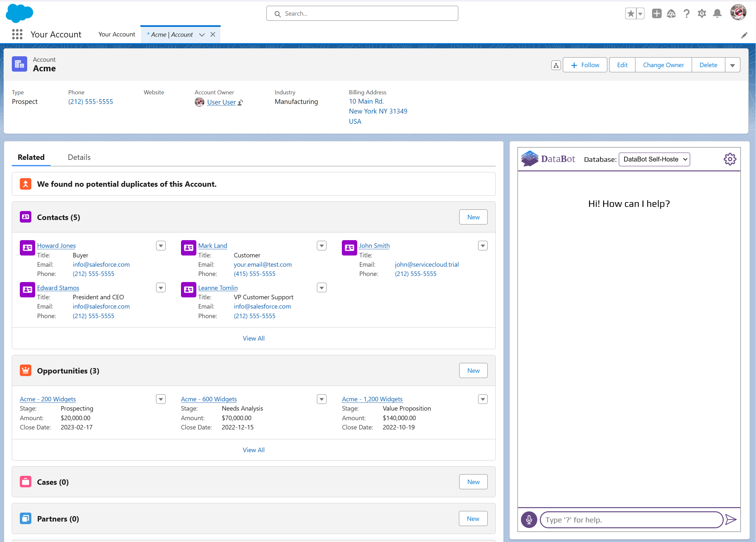
Task: Open the DataBot Database select box
Action: tap(654, 159)
